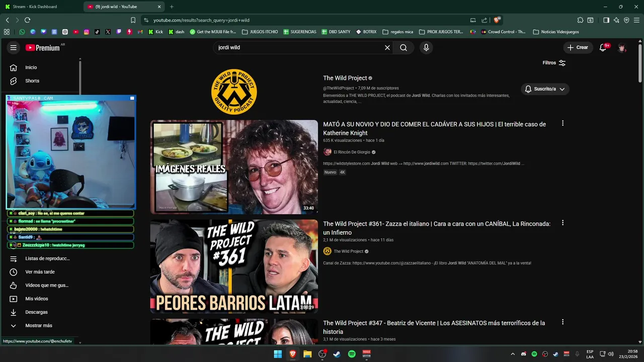Go to YouTube Premium home logo
The width and height of the screenshot is (644, 362).
click(x=43, y=47)
